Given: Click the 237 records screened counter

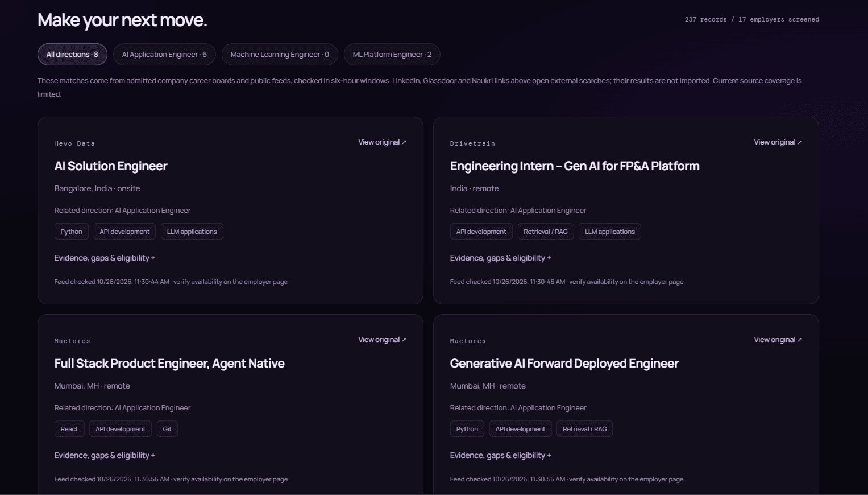Looking at the screenshot, I should click(752, 19).
